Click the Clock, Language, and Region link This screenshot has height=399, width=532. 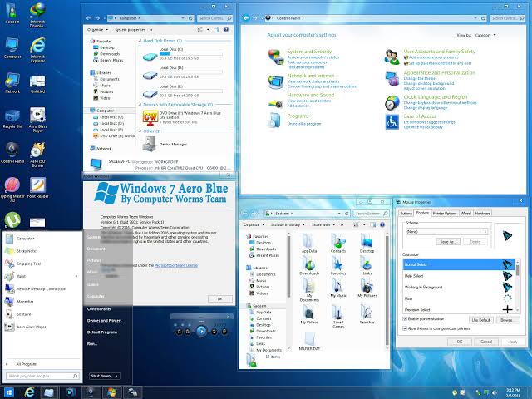tap(436, 97)
